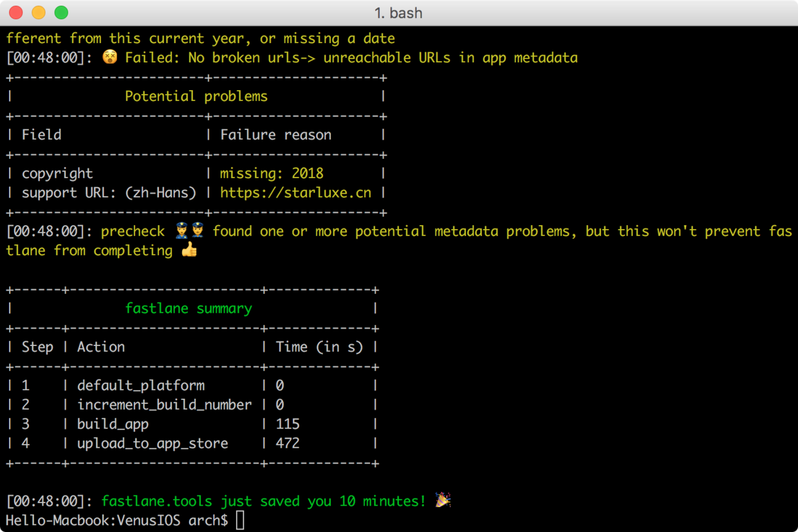The height and width of the screenshot is (532, 798).
Task: Click the 'fastlane.tools just saved you 10 minutes!' message
Action: 264,501
